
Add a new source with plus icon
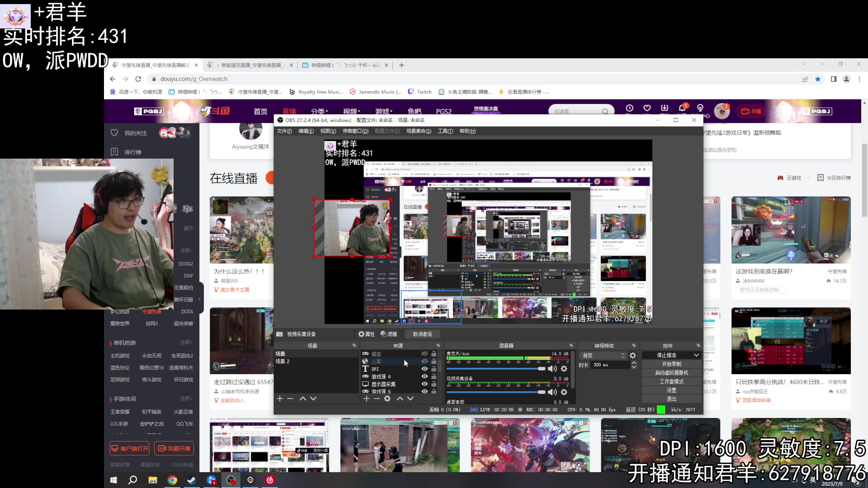click(x=367, y=399)
